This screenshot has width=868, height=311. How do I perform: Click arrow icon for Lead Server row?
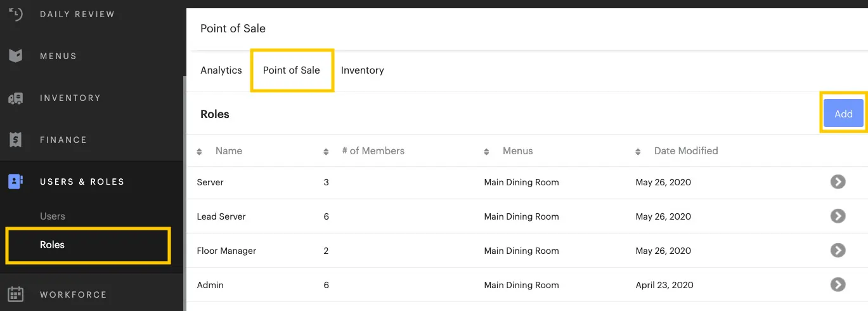coord(838,216)
